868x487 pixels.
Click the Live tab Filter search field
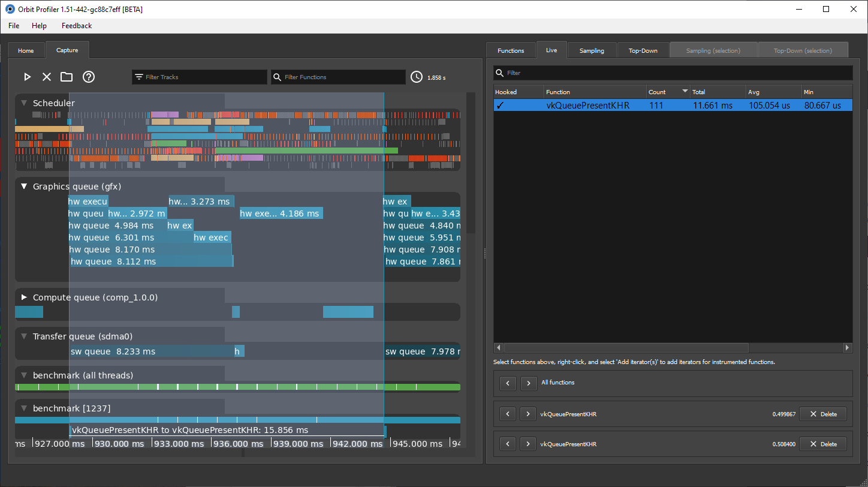pos(673,73)
